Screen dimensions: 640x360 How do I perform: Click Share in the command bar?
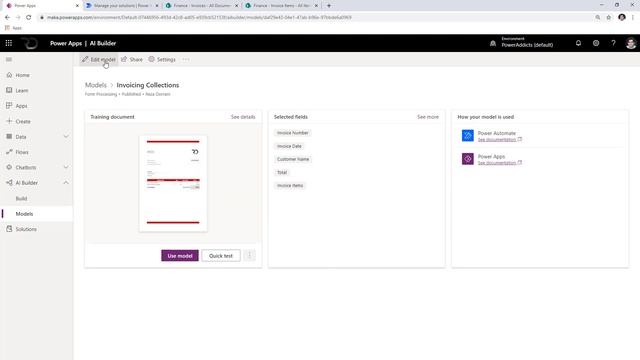(132, 60)
